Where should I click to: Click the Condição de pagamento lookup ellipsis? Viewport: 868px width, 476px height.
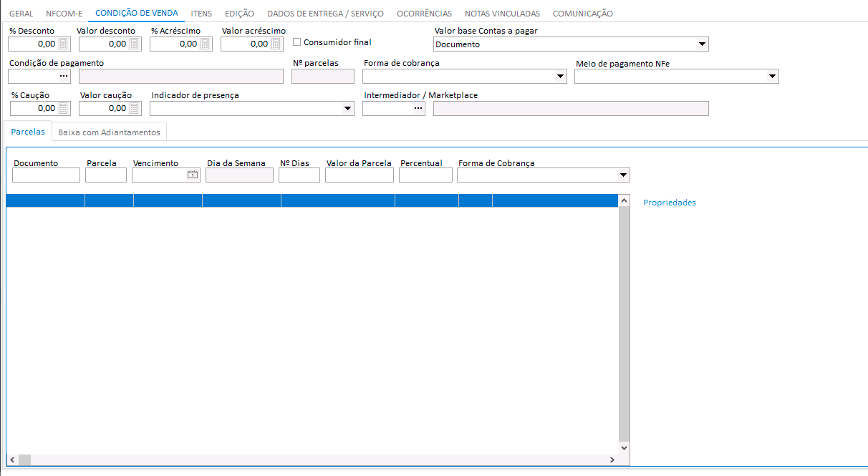pos(63,77)
